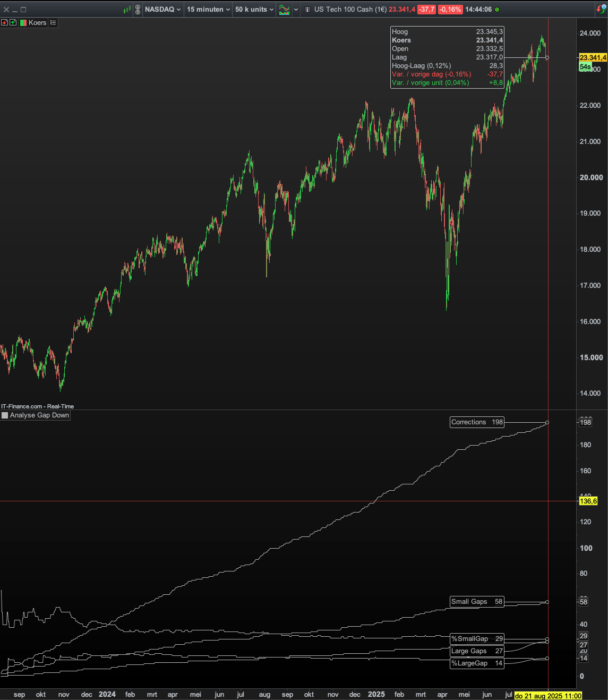Click the Hoog 23.345,3 row in the tooltip
This screenshot has height=700, width=608.
(447, 32)
